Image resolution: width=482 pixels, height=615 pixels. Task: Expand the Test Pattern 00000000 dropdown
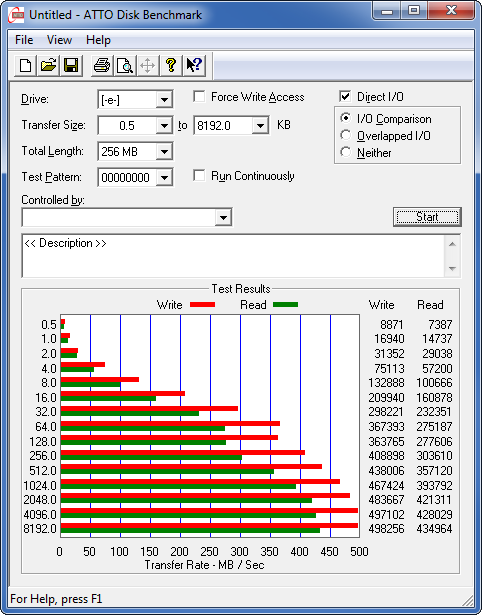tap(164, 177)
